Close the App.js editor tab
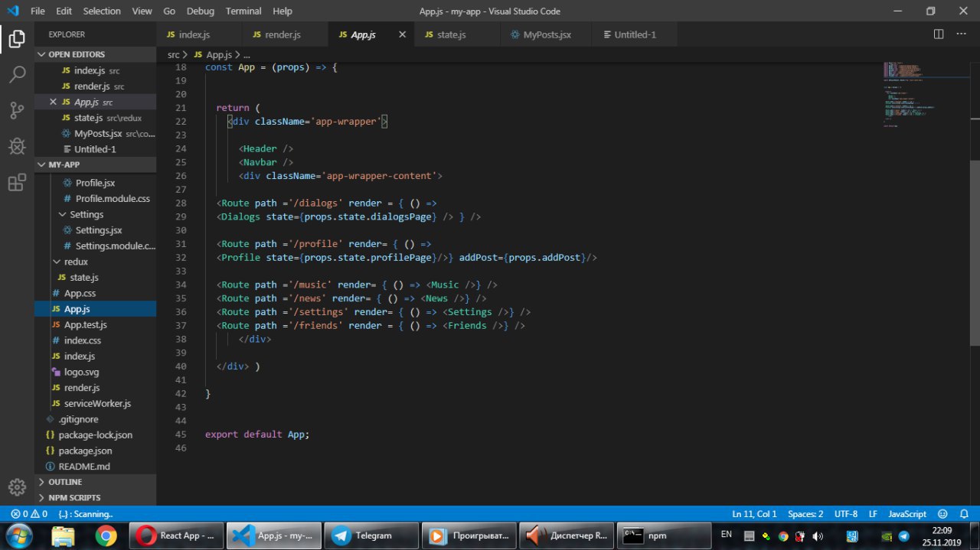This screenshot has height=550, width=980. 403,34
